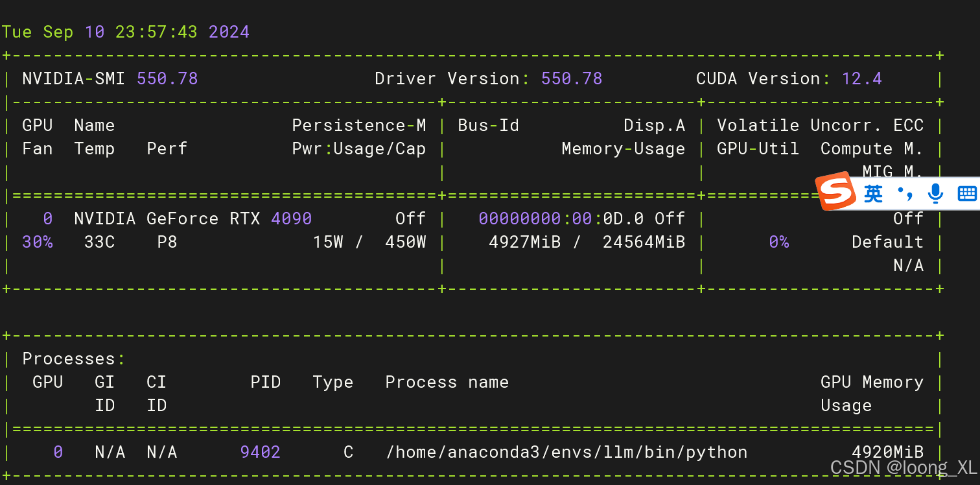Click the 'Name' header in GPU table
Screen dimensions: 980x485
click(95, 125)
